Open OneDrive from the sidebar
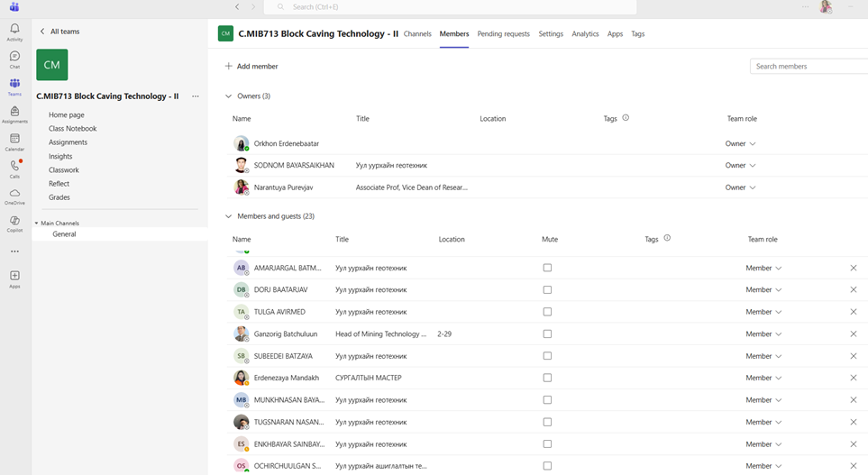Screen dimensions: 868x475 click(x=14, y=195)
